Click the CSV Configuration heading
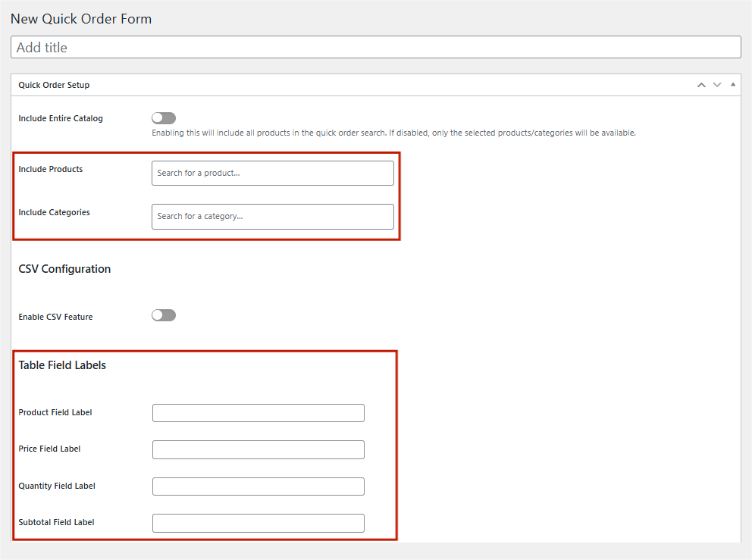This screenshot has width=752, height=560. click(64, 269)
